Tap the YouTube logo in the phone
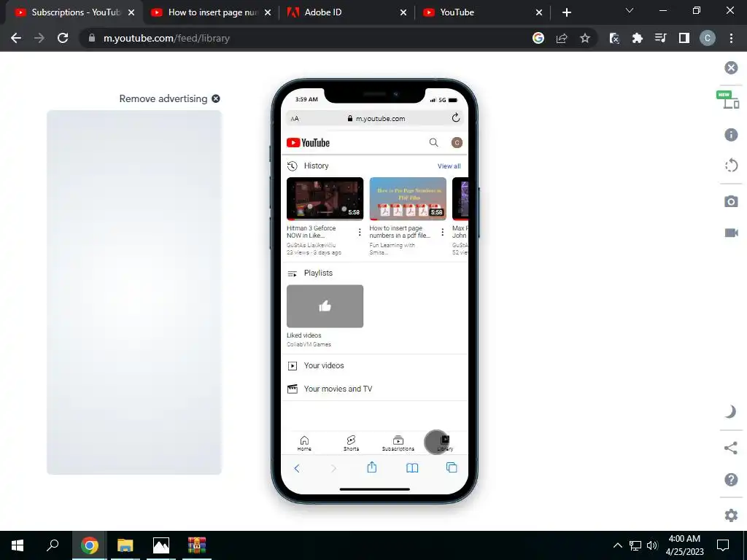The width and height of the screenshot is (747, 560). pyautogui.click(x=309, y=143)
